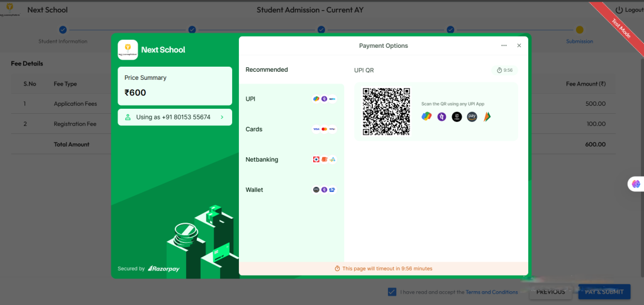The width and height of the screenshot is (644, 305).
Task: Click the CRED icon beside the QR code
Action: click(x=457, y=117)
